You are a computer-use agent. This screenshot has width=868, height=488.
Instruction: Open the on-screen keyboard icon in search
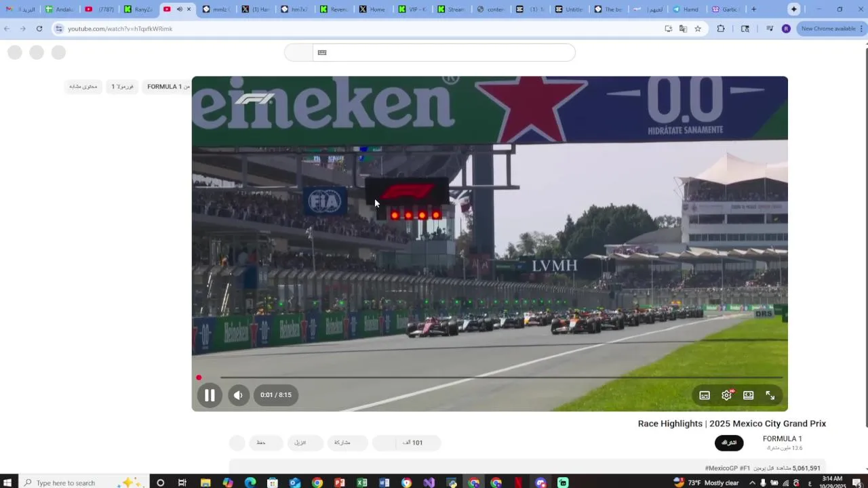point(322,53)
